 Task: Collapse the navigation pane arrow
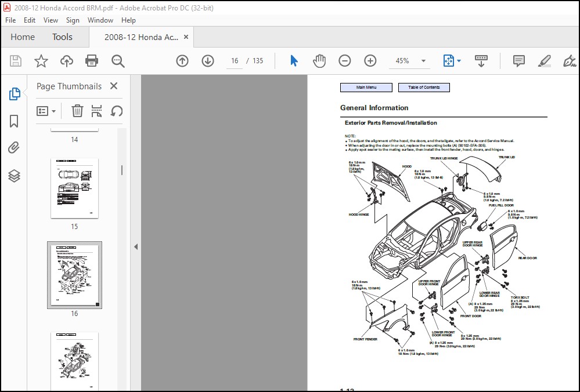pyautogui.click(x=136, y=246)
